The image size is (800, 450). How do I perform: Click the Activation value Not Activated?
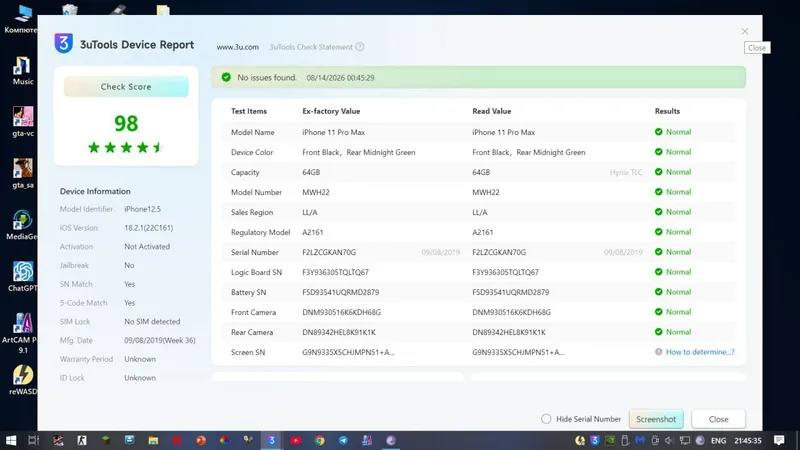pyautogui.click(x=147, y=246)
